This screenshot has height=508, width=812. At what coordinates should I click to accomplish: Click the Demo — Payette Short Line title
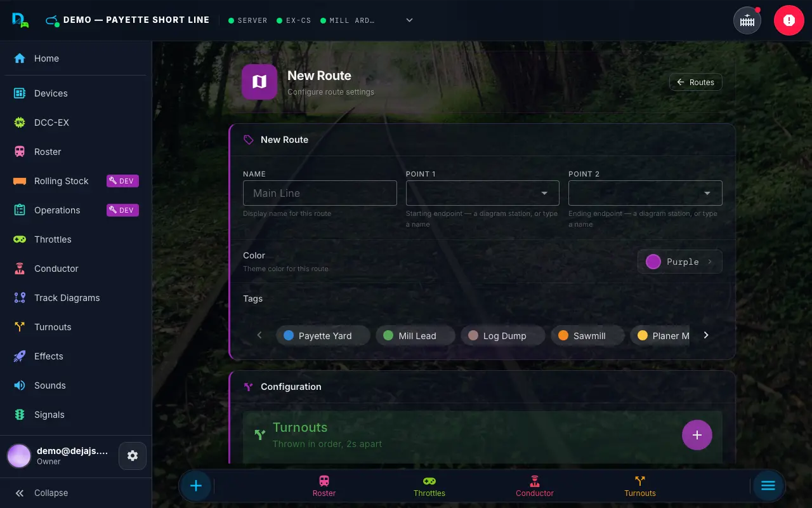coord(136,20)
